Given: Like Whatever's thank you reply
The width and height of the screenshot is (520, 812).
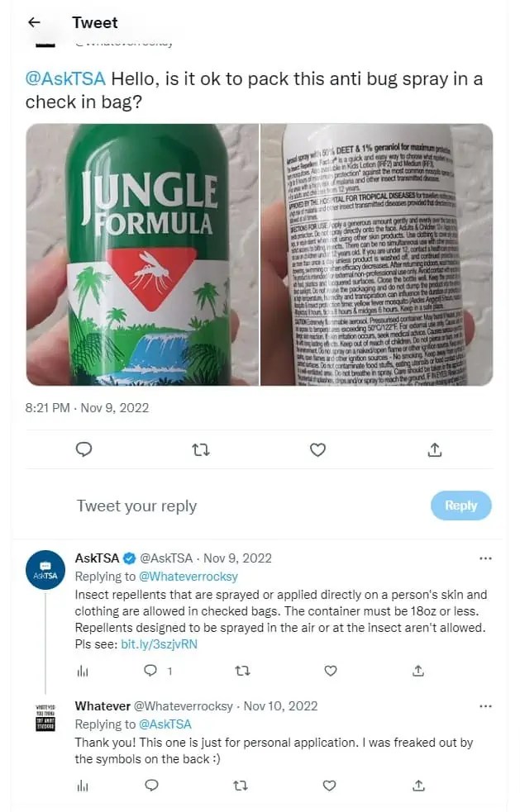Looking at the screenshot, I should 329,786.
